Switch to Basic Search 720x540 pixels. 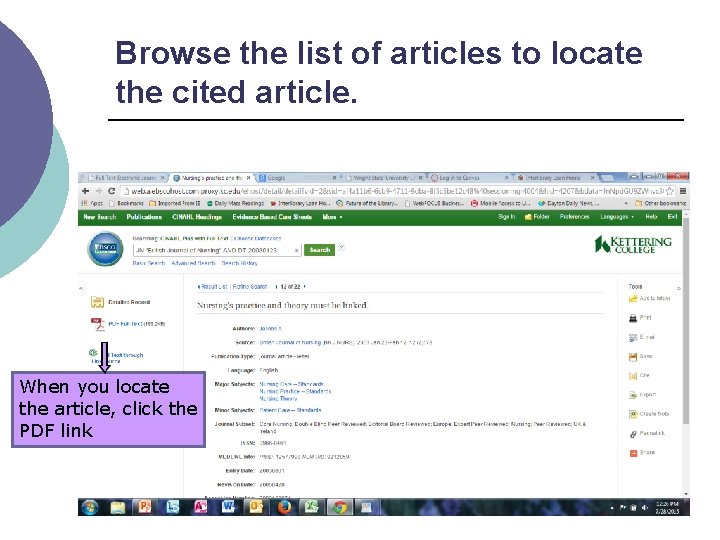pos(149,263)
